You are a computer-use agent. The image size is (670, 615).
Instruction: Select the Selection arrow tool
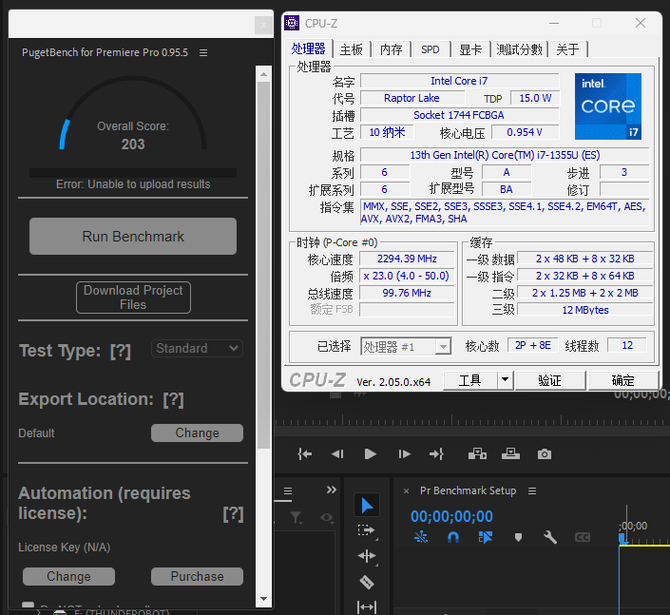tap(367, 505)
